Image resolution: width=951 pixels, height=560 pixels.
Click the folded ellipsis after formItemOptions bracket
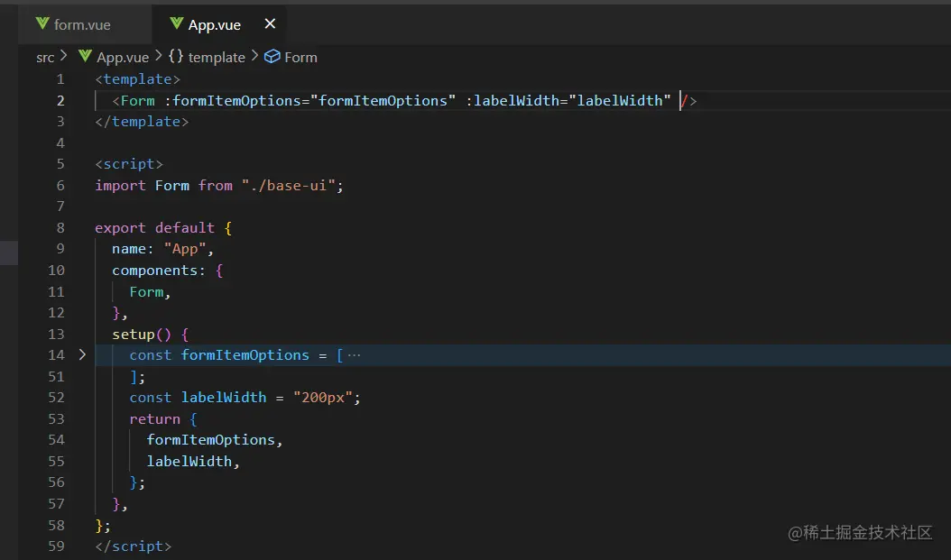coord(355,355)
